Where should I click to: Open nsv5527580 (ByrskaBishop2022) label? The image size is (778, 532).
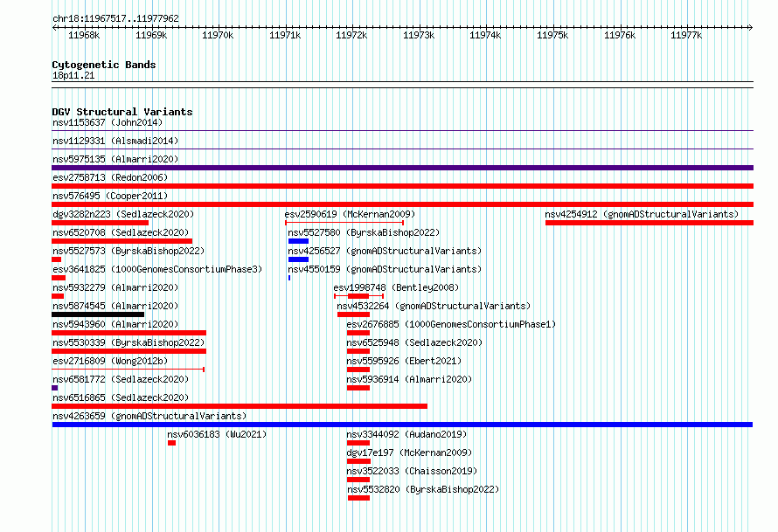coord(364,232)
